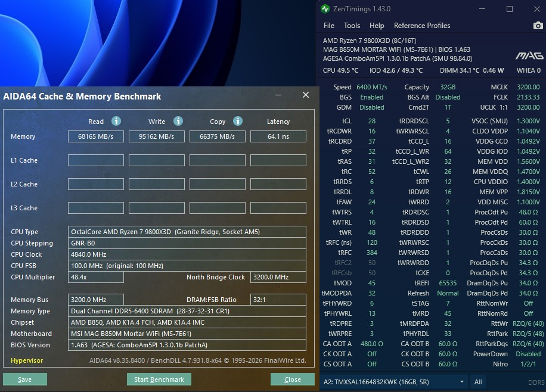The width and height of the screenshot is (546, 392).
Task: Open the File menu in ZenTimings
Action: click(328, 26)
